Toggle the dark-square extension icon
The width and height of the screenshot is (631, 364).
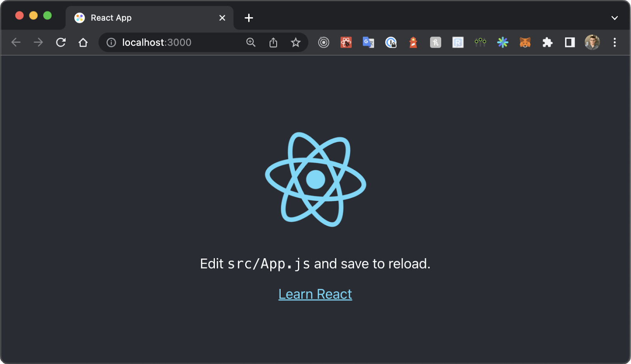569,42
